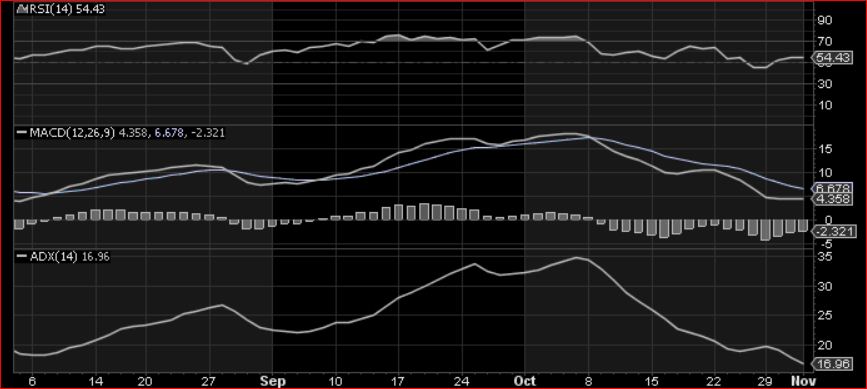Click the 15 level on MACD scale
The height and width of the screenshot is (389, 867).
pos(824,149)
